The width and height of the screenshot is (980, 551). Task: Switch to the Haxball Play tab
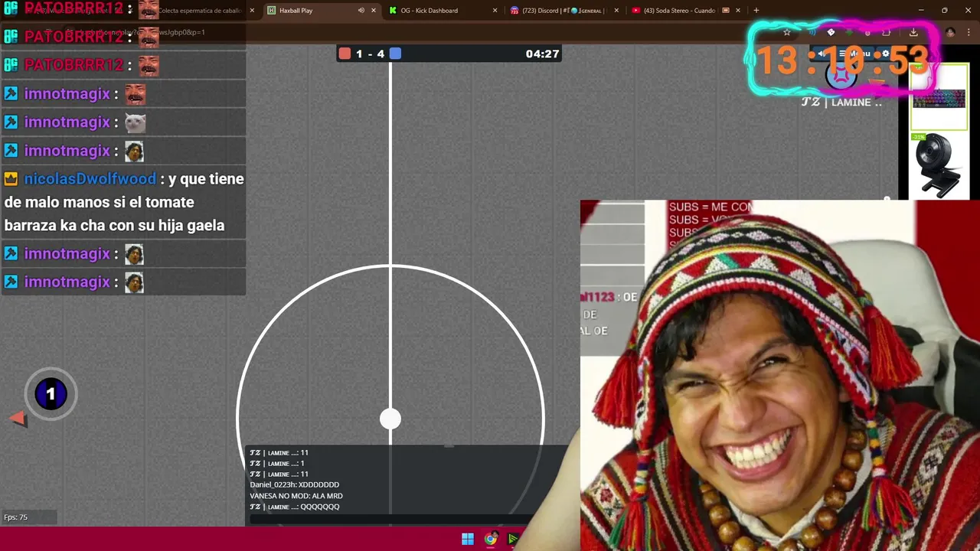[x=322, y=11]
